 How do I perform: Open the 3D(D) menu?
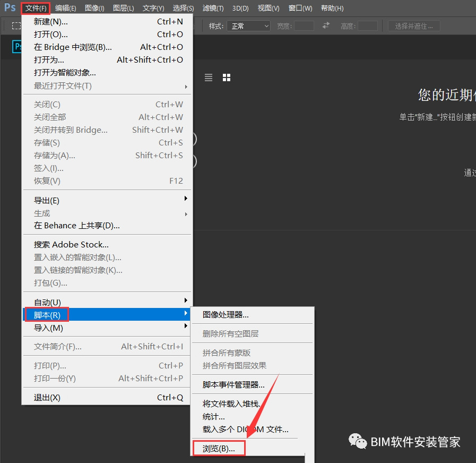point(240,8)
